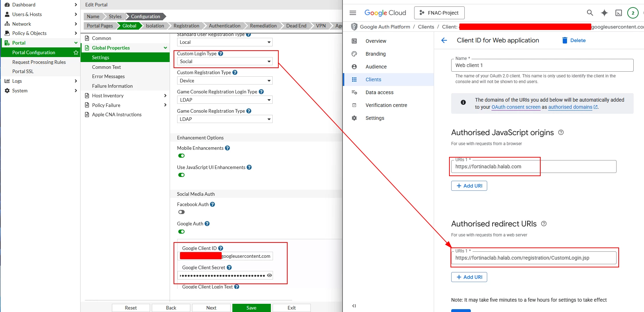
Task: Open the notifications badge showing 2
Action: tap(633, 13)
